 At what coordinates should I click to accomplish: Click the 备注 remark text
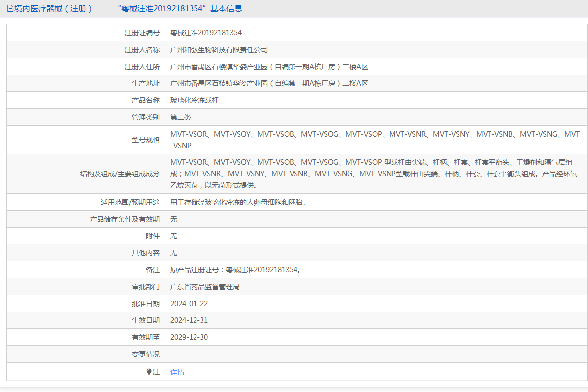tap(236, 270)
